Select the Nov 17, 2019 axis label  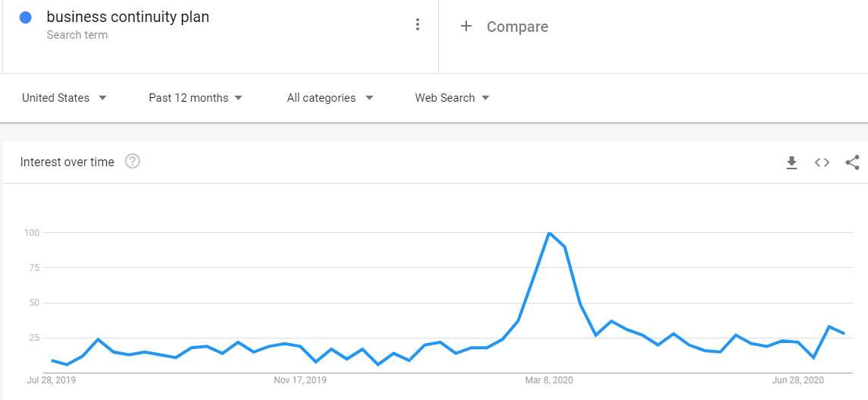point(300,380)
